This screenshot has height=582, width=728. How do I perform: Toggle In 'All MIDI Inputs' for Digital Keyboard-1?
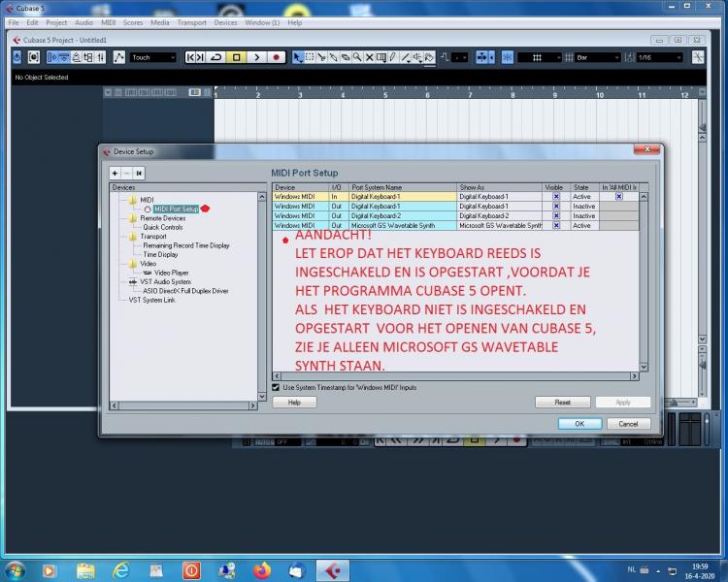point(619,197)
